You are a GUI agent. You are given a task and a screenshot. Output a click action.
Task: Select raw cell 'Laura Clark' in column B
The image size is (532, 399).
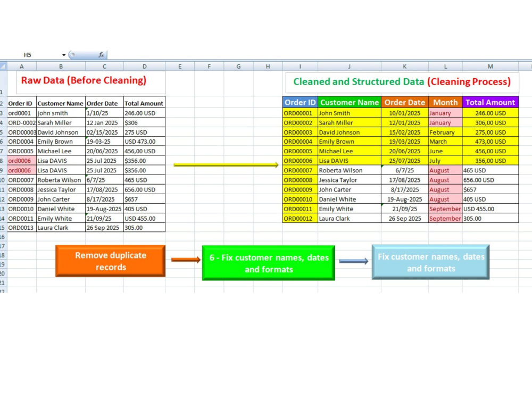[61, 228]
